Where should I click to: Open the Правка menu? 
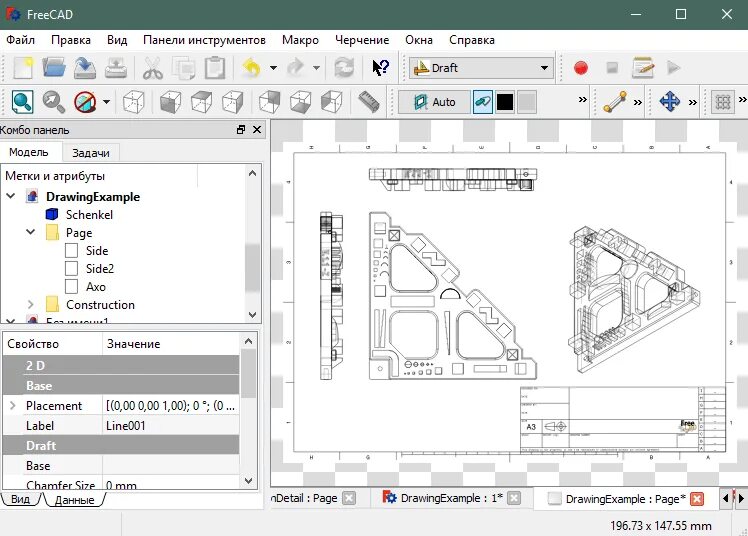click(71, 40)
